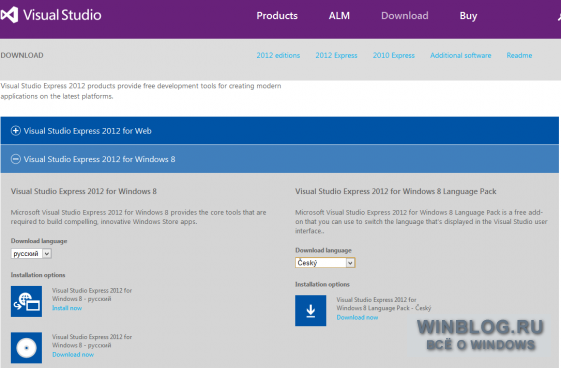Click the minus icon beside Express 2012 for Windows 8

16,159
